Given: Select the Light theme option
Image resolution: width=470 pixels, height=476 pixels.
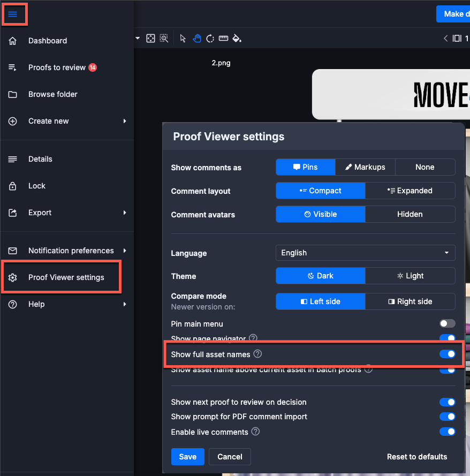Looking at the screenshot, I should coord(410,276).
